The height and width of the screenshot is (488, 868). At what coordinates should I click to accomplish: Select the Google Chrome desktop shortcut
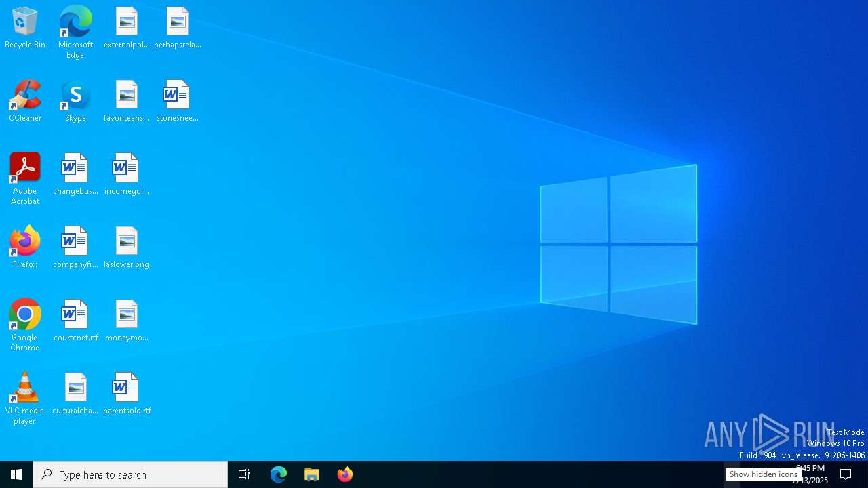click(25, 325)
